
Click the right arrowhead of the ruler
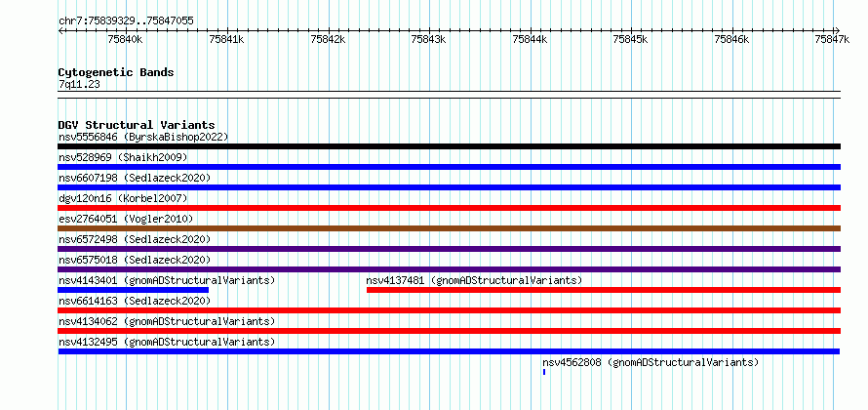pyautogui.click(x=838, y=30)
